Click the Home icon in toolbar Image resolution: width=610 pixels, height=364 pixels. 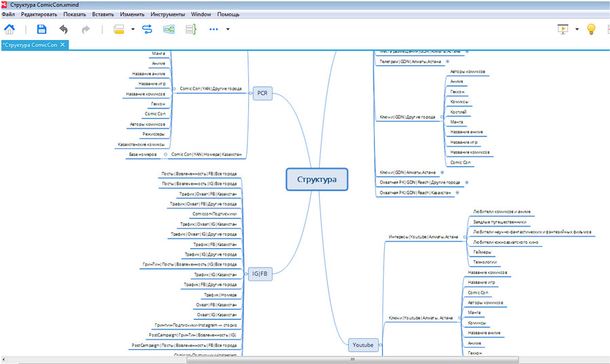tap(9, 29)
